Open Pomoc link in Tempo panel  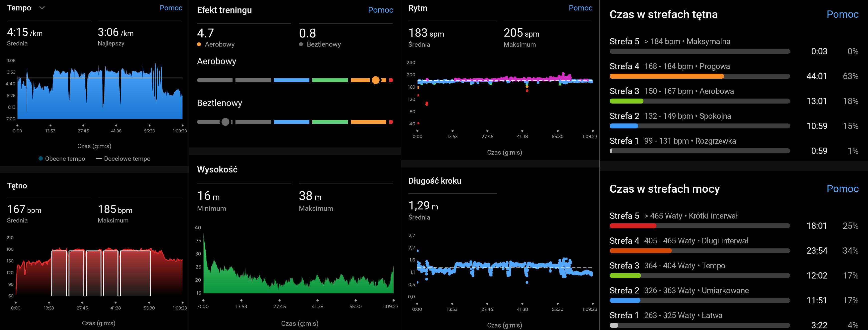[x=171, y=8]
